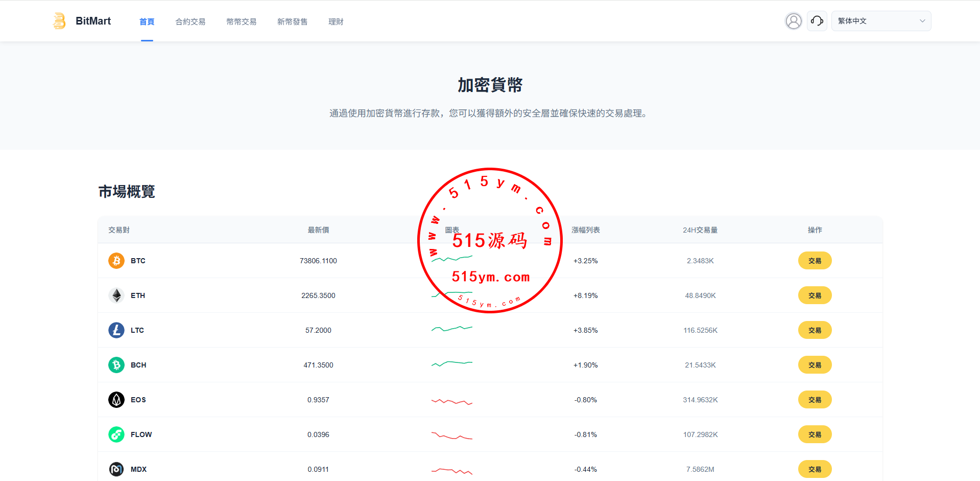Click the MDX coin icon
This screenshot has height=481, width=980.
116,469
